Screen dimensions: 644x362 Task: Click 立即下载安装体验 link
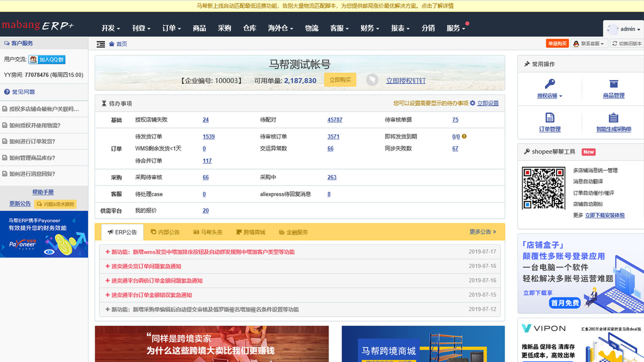[x=605, y=215]
